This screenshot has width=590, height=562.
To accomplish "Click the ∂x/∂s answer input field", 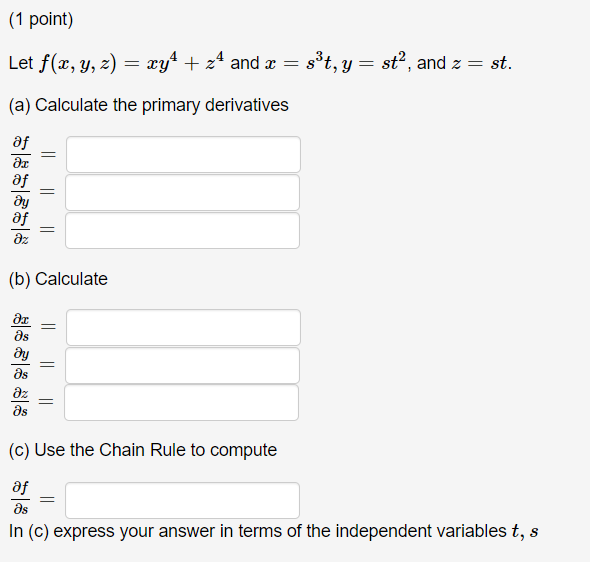I will point(183,327).
